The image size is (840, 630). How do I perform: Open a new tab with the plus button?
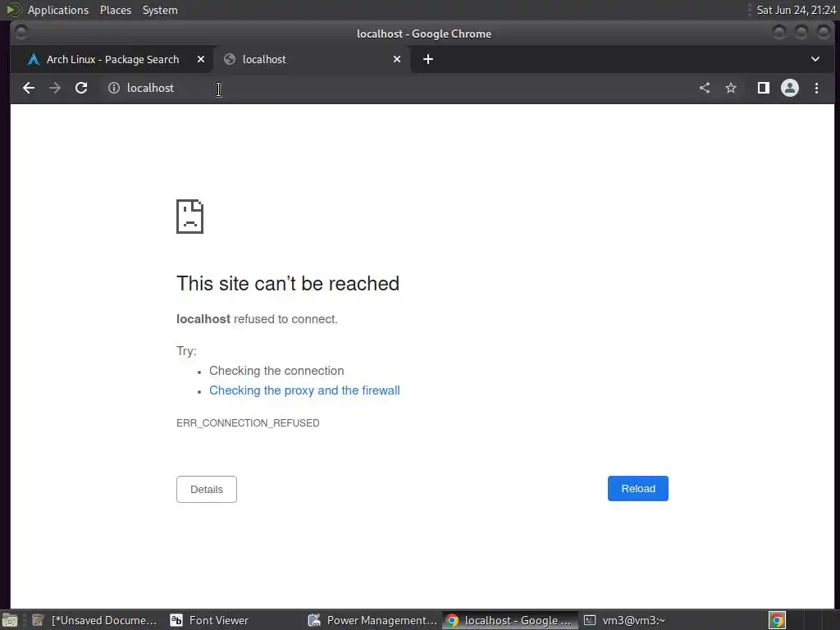click(x=428, y=59)
